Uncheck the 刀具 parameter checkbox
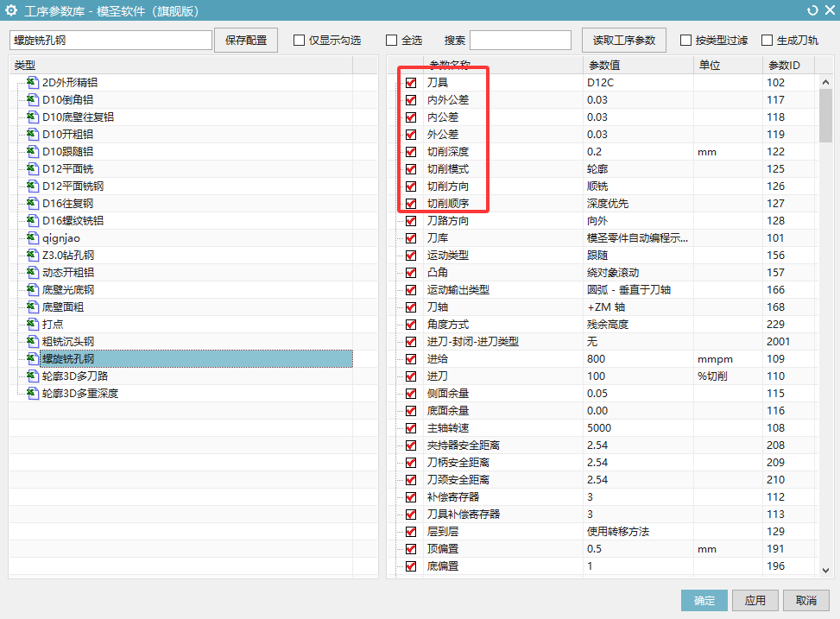840x619 pixels. pos(411,83)
